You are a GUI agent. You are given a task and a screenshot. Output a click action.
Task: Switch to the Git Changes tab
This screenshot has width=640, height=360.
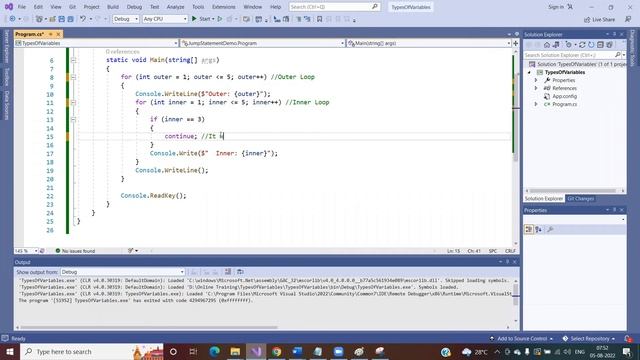580,198
